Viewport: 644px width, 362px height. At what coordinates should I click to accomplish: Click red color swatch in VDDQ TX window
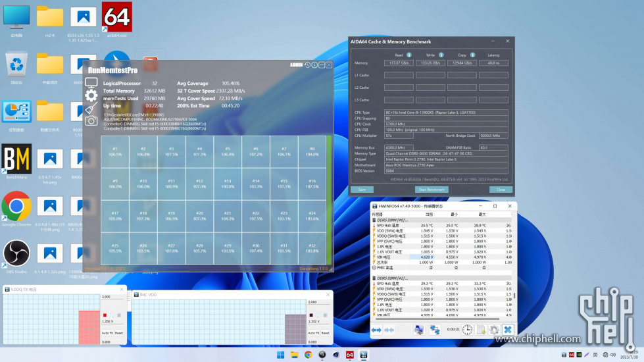click(x=105, y=315)
